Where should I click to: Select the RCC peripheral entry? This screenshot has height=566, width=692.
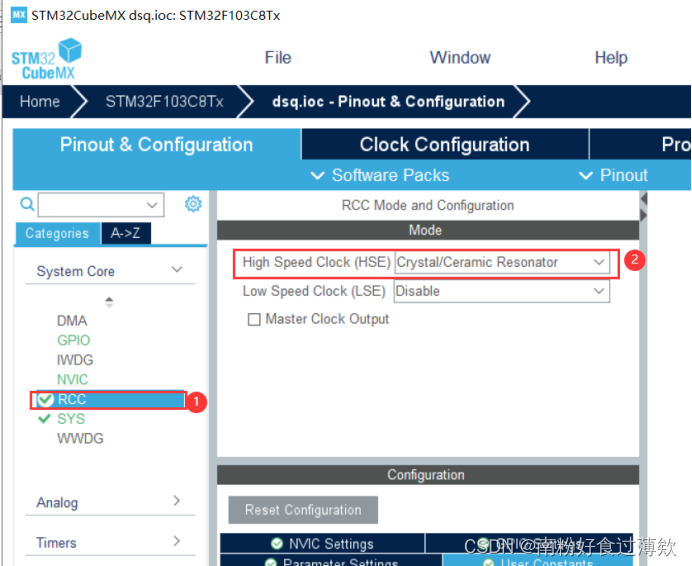coord(108,400)
